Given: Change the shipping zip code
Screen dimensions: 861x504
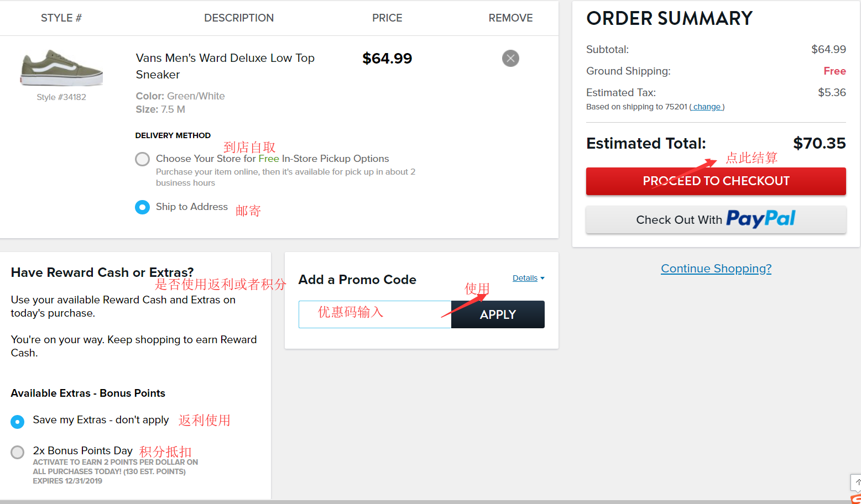Looking at the screenshot, I should point(707,107).
